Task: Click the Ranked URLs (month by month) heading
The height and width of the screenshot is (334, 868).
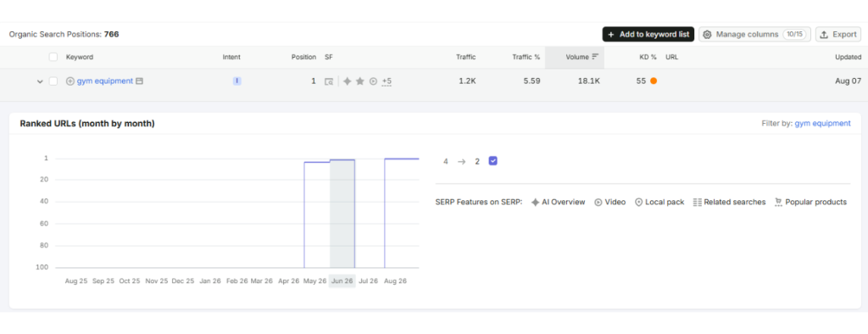Action: click(x=87, y=124)
